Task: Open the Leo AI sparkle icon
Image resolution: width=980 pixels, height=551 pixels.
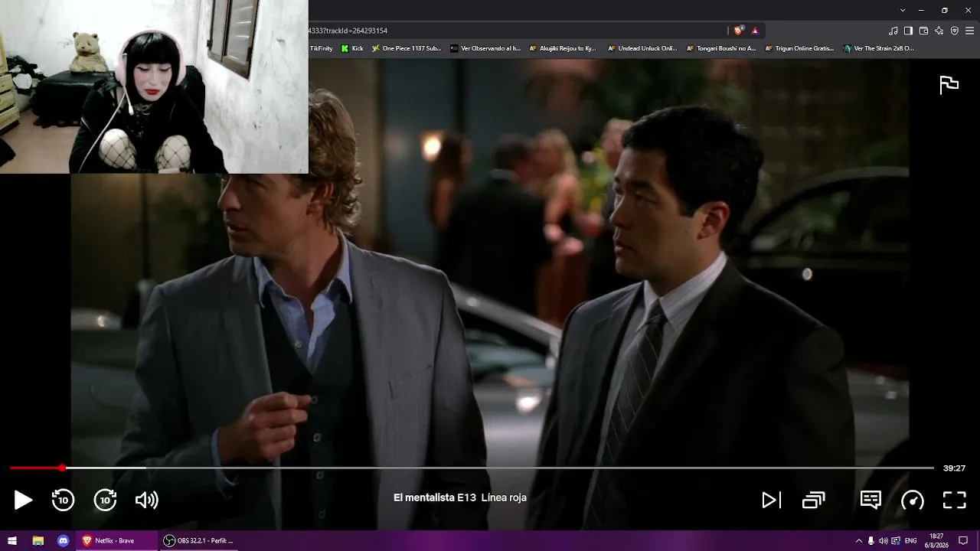Action: pyautogui.click(x=939, y=31)
